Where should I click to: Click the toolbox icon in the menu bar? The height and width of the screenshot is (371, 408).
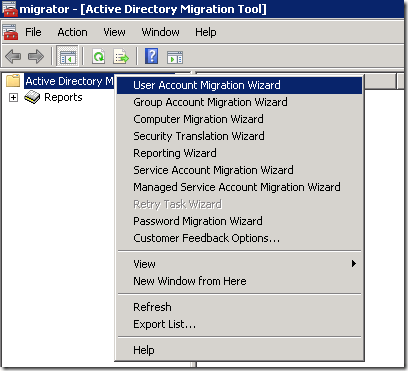10,32
